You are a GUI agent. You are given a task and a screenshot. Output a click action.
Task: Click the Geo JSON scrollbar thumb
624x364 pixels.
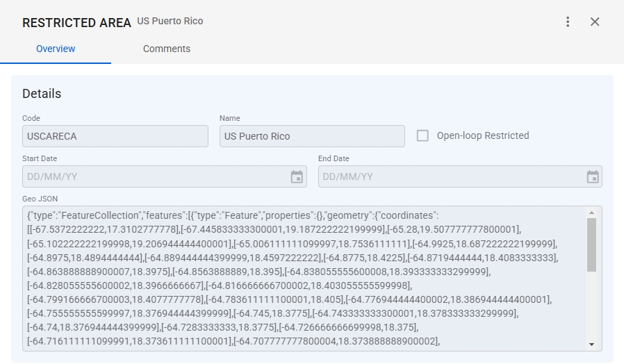(591, 245)
